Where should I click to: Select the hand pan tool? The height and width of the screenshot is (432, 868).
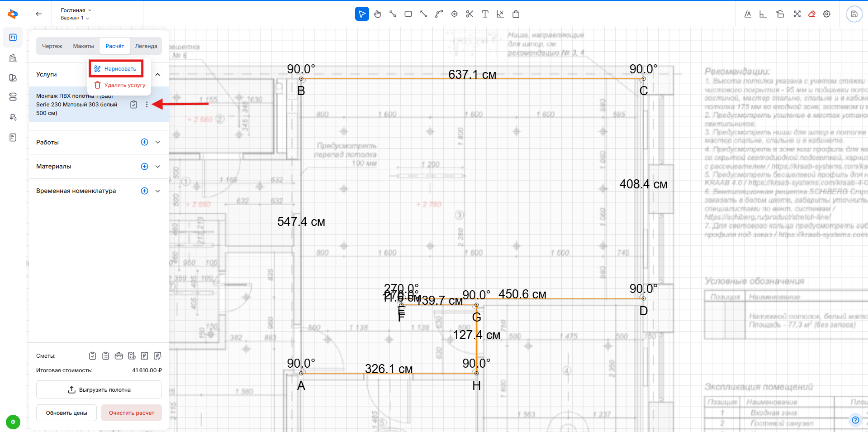[x=377, y=14]
